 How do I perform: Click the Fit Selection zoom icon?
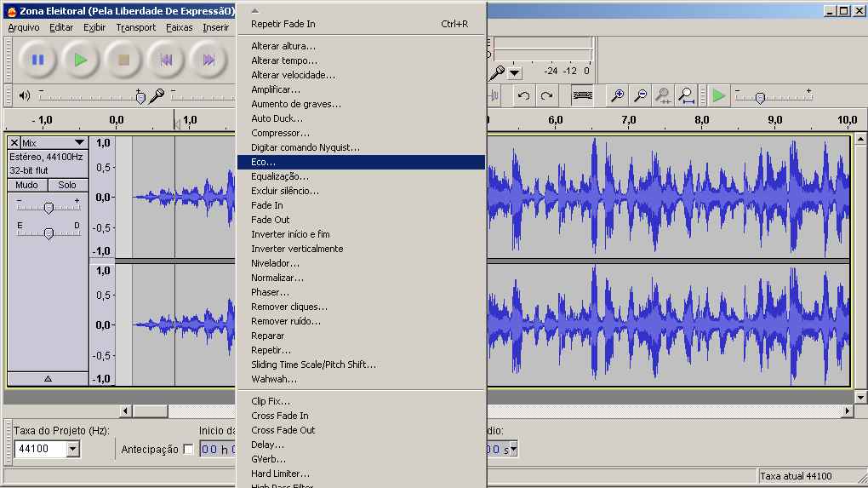pyautogui.click(x=663, y=96)
